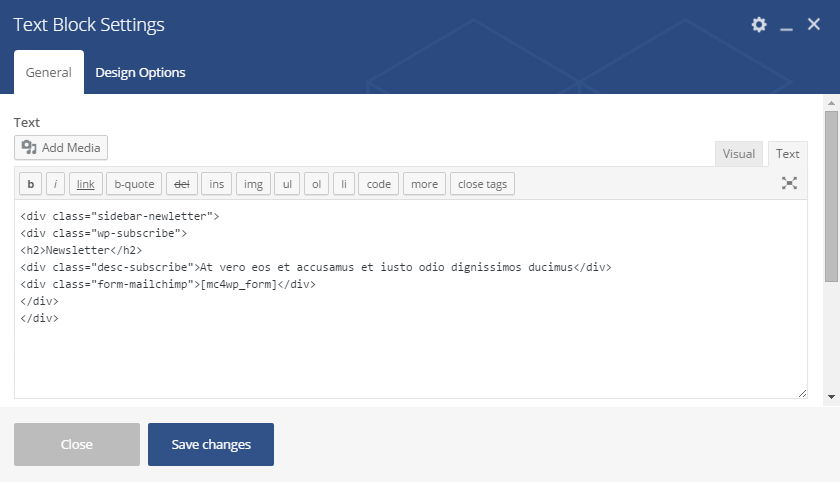Minimize the Text Block Settings panel

pyautogui.click(x=786, y=26)
